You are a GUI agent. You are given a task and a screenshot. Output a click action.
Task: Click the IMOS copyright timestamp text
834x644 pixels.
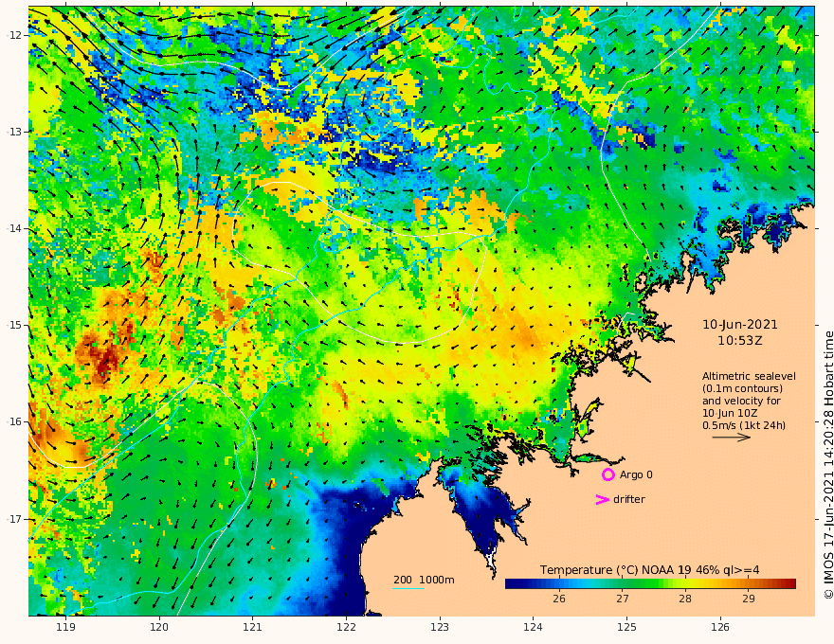(x=828, y=465)
